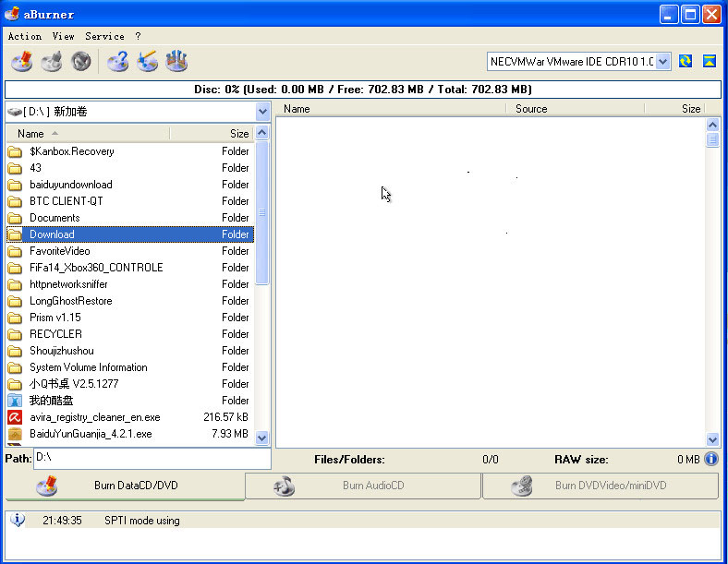Open the Service menu
Viewport: 728px width, 564px height.
[104, 36]
